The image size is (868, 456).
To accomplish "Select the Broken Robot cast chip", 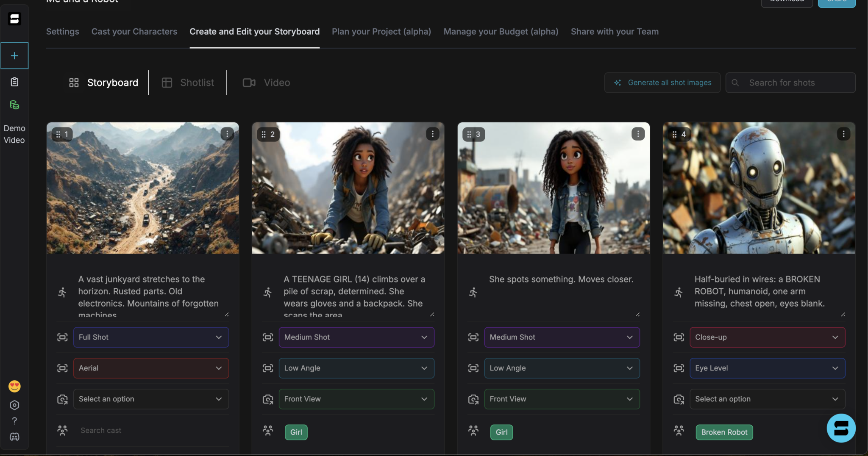I will coord(724,432).
